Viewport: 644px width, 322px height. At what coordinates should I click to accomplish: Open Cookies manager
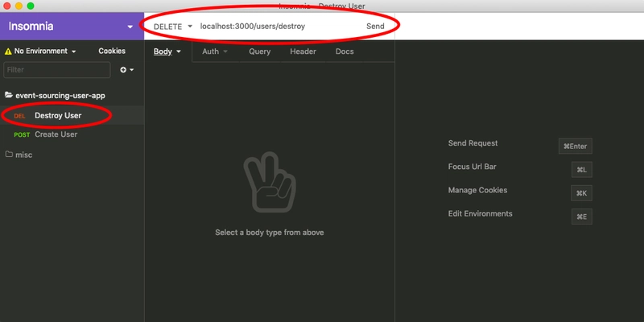[112, 51]
